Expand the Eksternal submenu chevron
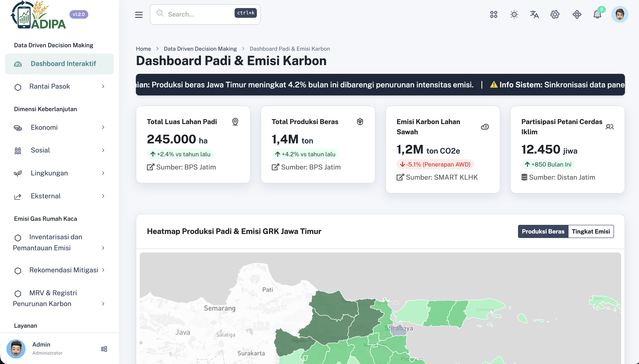 pos(103,196)
